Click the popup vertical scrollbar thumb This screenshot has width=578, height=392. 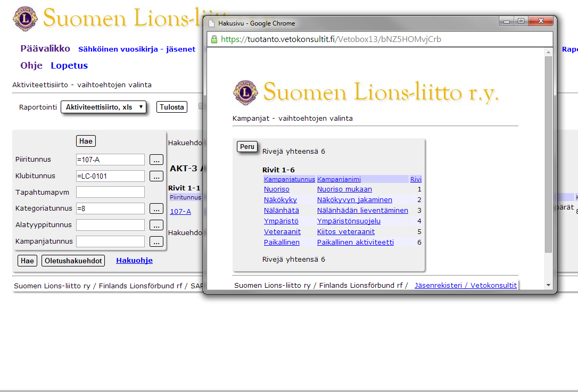548,155
